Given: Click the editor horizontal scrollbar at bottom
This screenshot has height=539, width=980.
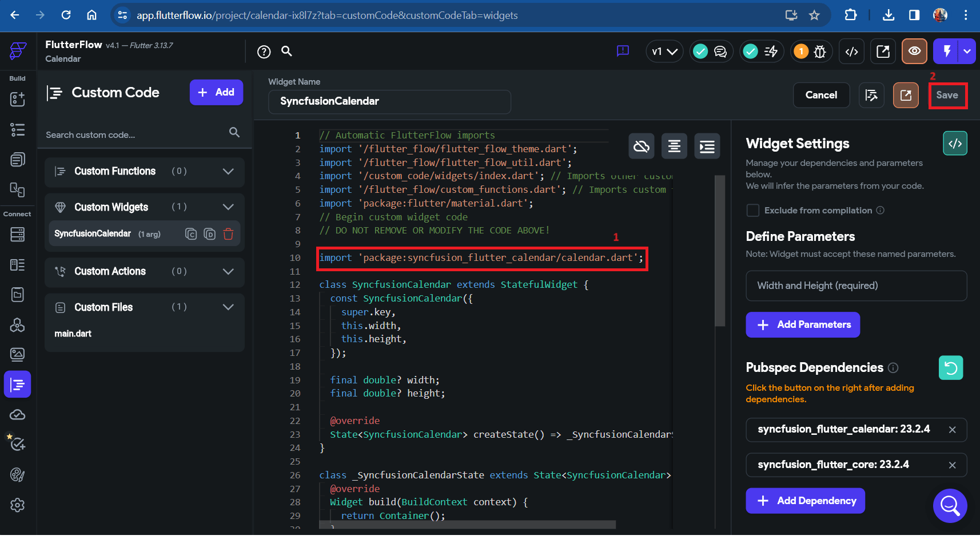Looking at the screenshot, I should [x=467, y=525].
